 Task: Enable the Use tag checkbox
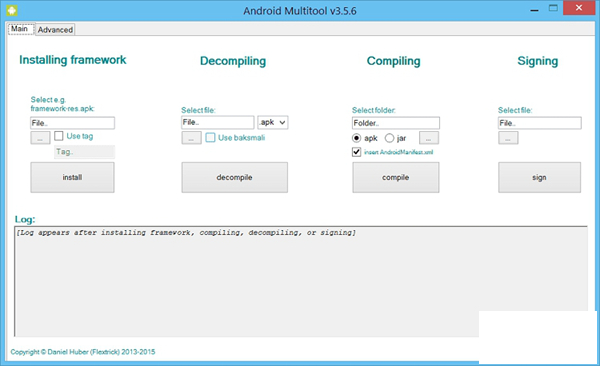59,136
